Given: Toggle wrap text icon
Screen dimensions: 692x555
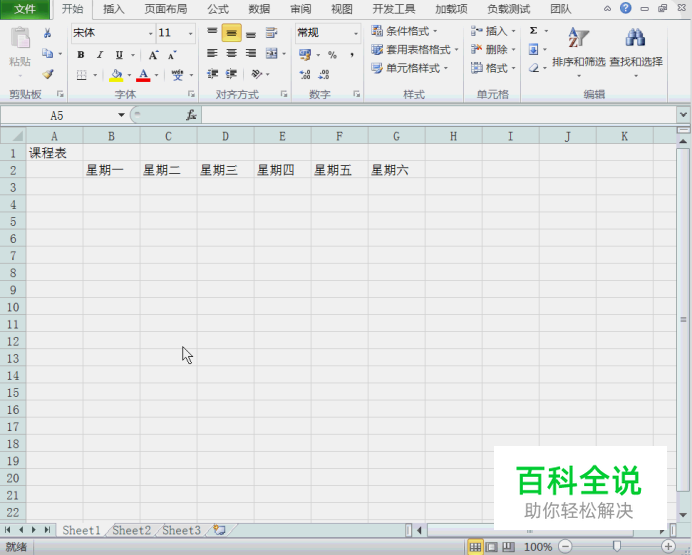Looking at the screenshot, I should [x=271, y=32].
